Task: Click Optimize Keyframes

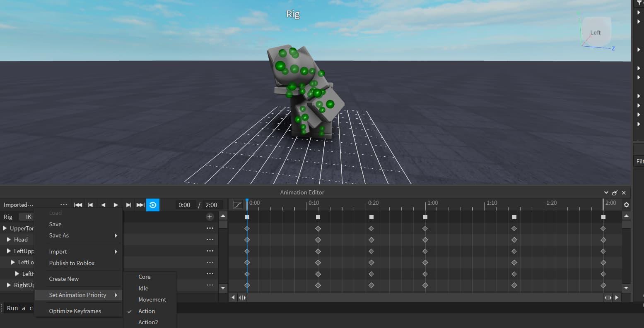Action: (x=75, y=311)
